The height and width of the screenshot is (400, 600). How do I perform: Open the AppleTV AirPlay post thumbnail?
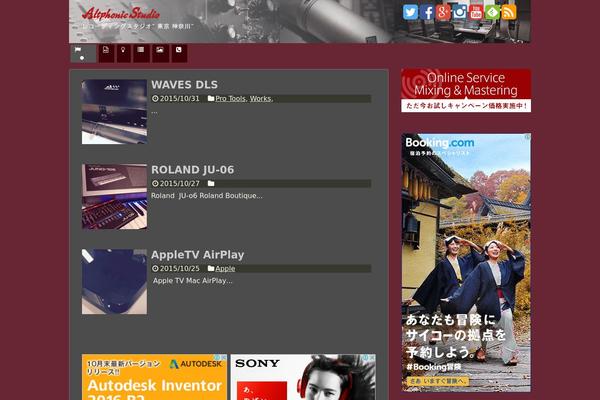[x=114, y=282]
